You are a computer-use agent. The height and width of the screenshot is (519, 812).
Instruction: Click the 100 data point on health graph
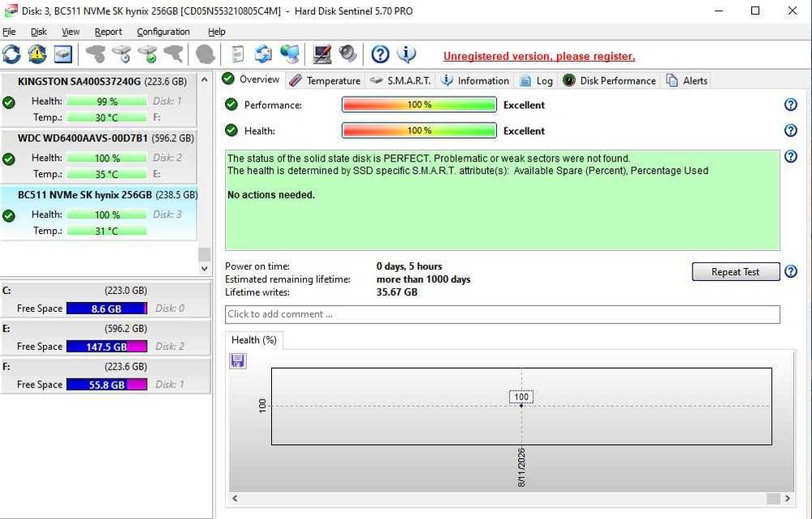[x=521, y=405]
